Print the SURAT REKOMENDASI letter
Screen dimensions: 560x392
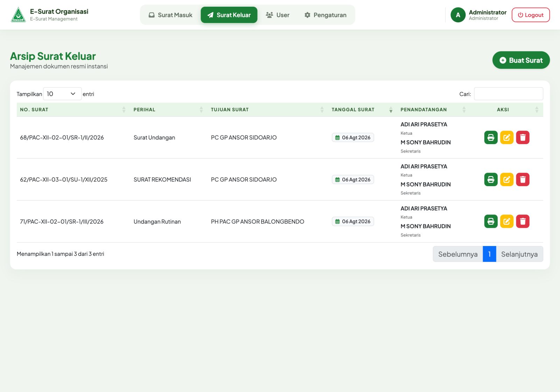tap(491, 180)
